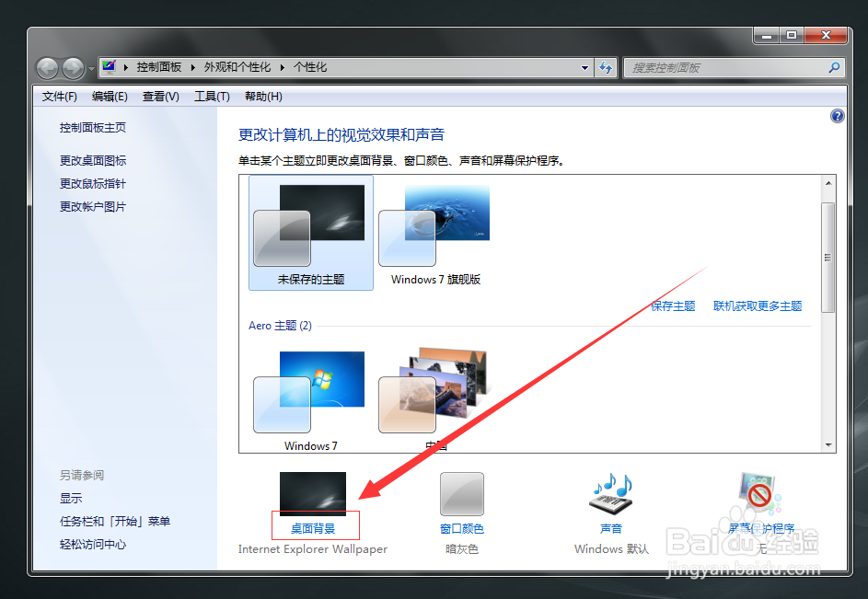Screen dimensions: 868x599
Task: Select the 未保存的主题 theme
Action: point(310,233)
